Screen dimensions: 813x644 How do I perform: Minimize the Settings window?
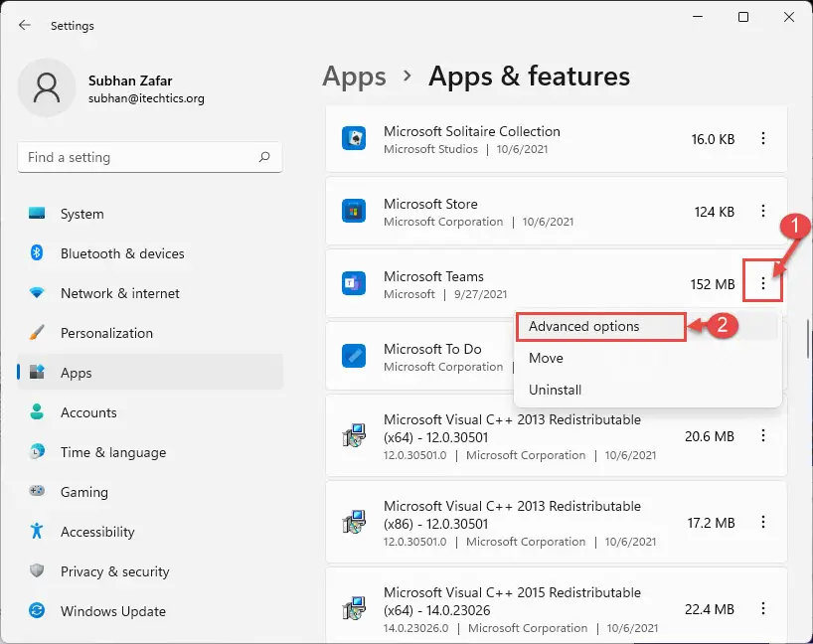(698, 17)
